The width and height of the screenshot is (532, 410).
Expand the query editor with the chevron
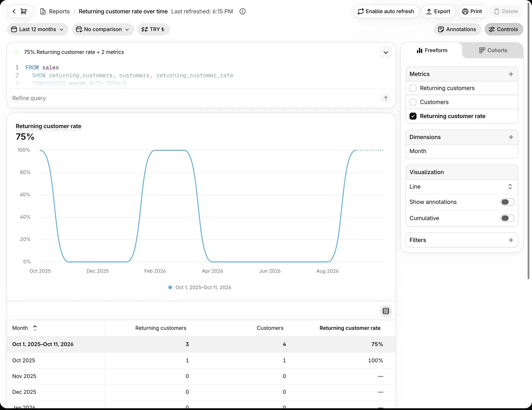386,52
